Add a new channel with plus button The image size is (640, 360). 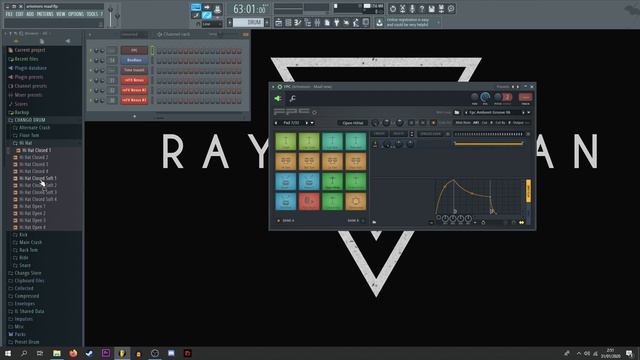pyautogui.click(x=135, y=116)
